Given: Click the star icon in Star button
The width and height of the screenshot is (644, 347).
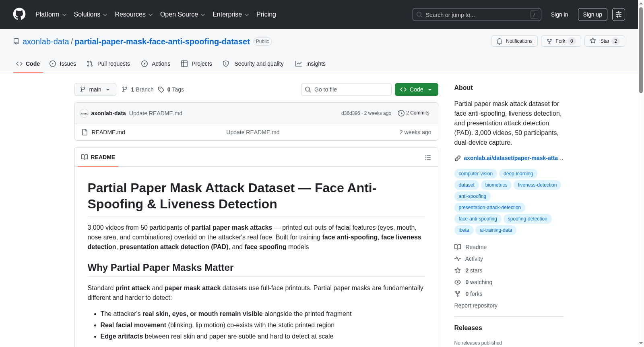Looking at the screenshot, I should (x=593, y=41).
